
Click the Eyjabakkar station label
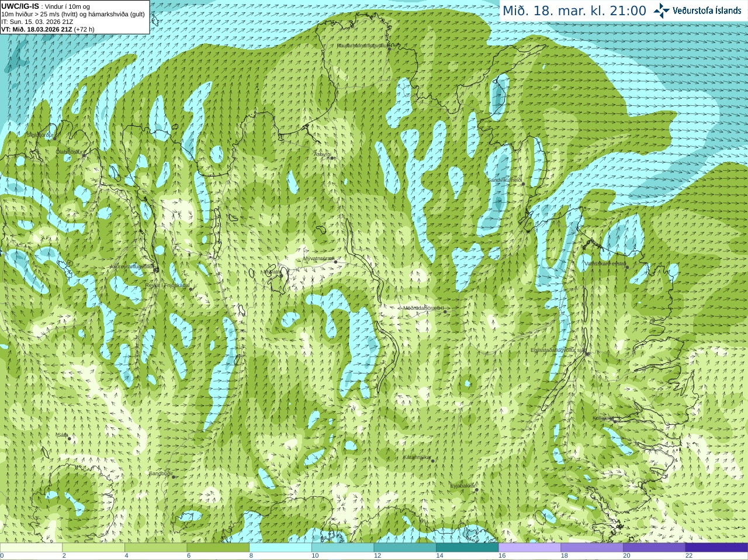coord(463,486)
